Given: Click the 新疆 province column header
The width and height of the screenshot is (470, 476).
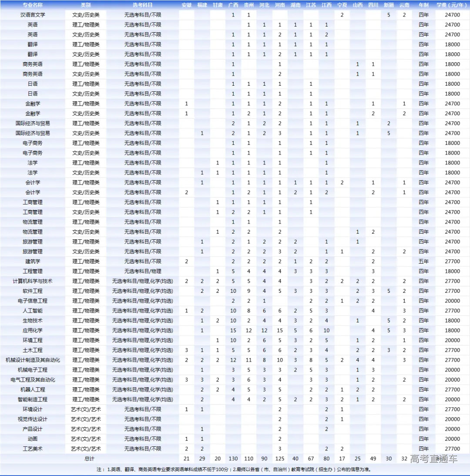Looking at the screenshot, I should click(x=389, y=5).
